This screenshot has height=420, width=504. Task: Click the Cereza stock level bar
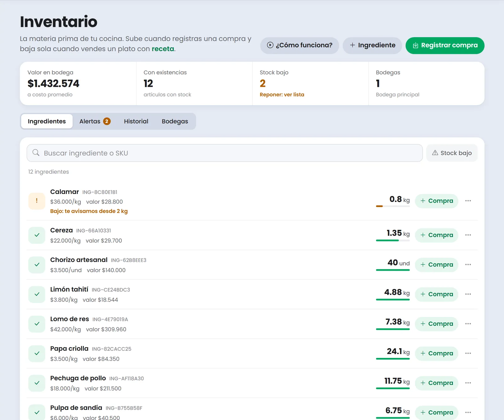coord(393,240)
